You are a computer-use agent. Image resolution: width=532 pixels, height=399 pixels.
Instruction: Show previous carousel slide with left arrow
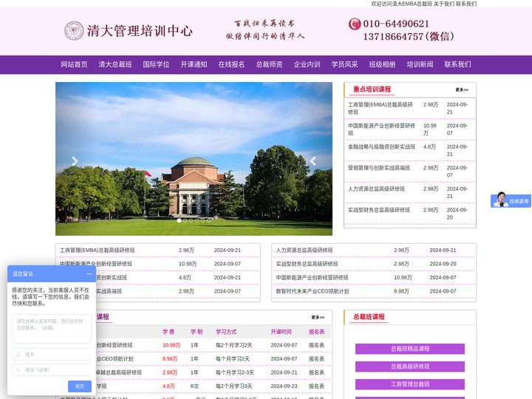(x=75, y=161)
